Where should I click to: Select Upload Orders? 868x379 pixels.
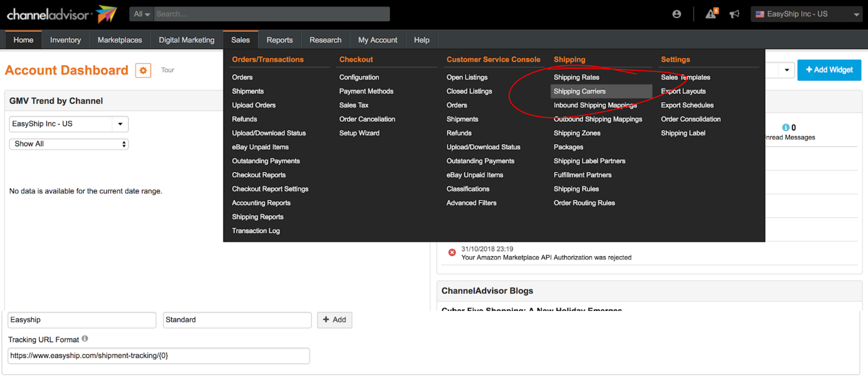[x=254, y=105]
